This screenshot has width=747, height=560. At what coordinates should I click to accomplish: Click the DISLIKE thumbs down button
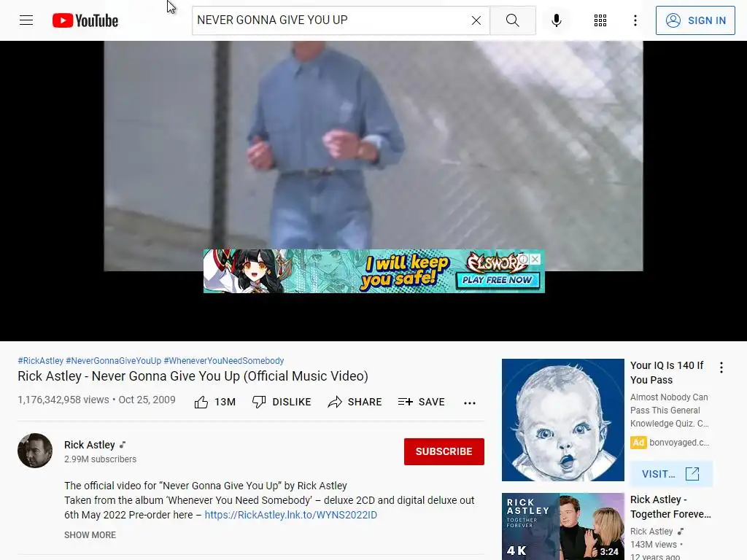pos(282,402)
